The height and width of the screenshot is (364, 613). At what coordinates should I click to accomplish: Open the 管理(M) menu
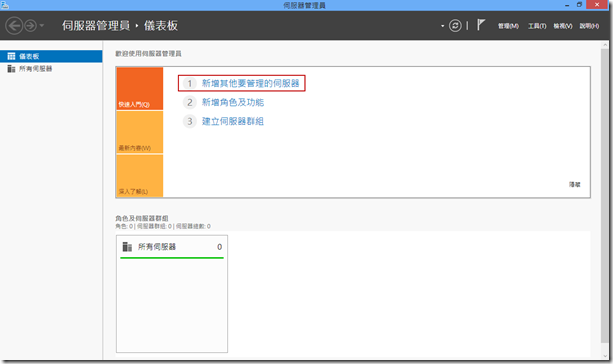coord(508,26)
